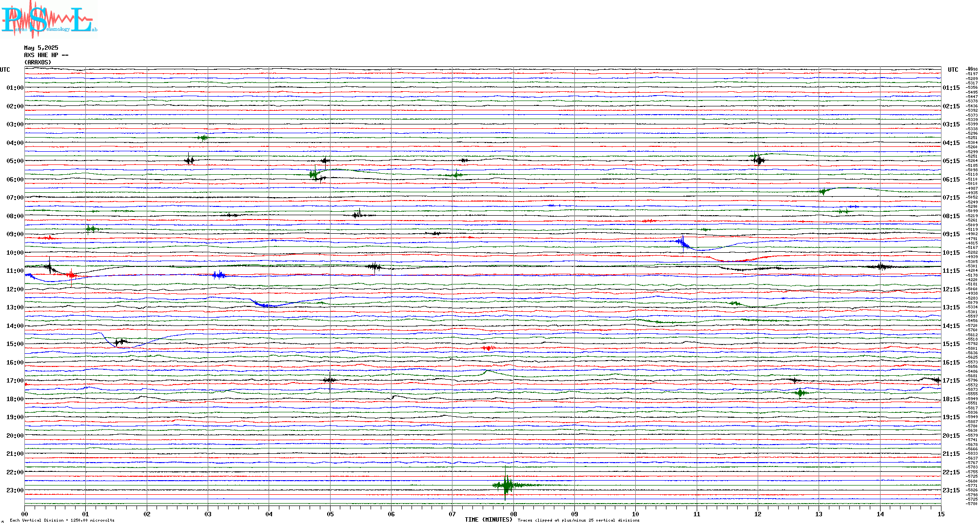Click the '05' minute axis tick label
The height and width of the screenshot is (527, 980).
pos(330,514)
